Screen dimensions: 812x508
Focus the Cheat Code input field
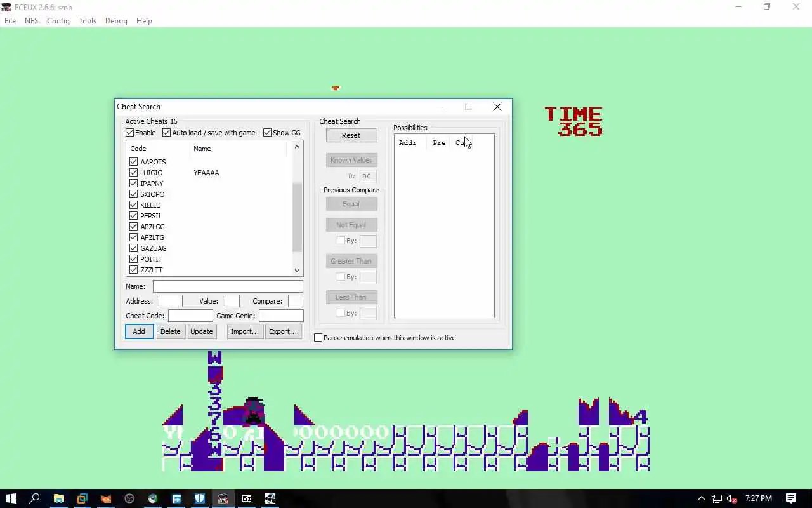coord(190,316)
